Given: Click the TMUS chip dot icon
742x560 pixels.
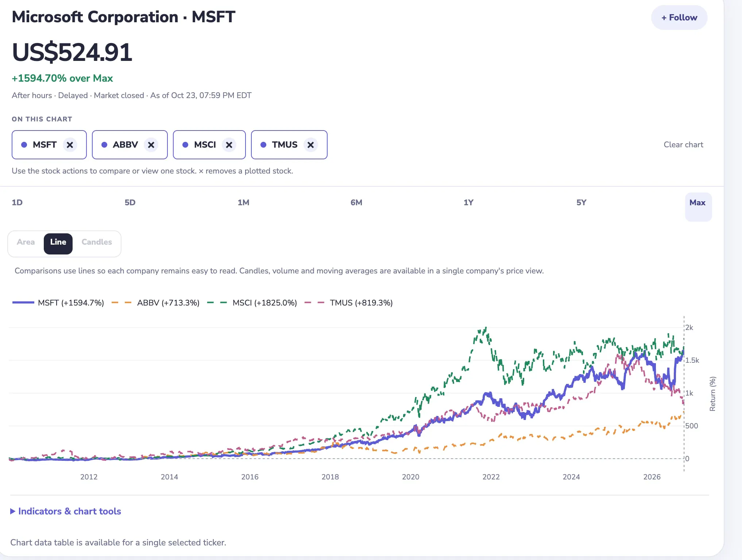Looking at the screenshot, I should [263, 145].
